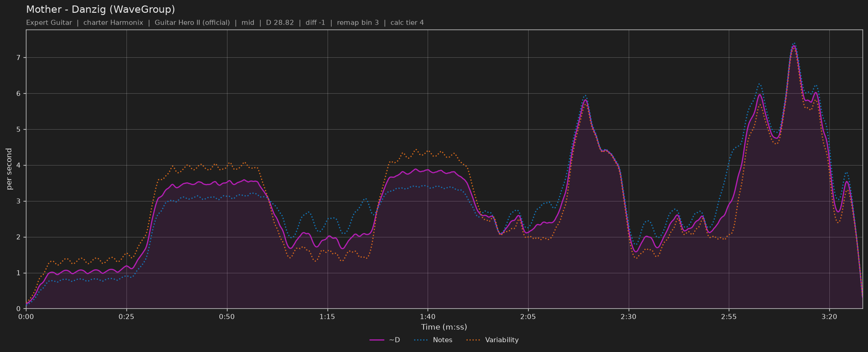
Task: Click 'D 28.82' in the subtitle
Action: (x=280, y=23)
